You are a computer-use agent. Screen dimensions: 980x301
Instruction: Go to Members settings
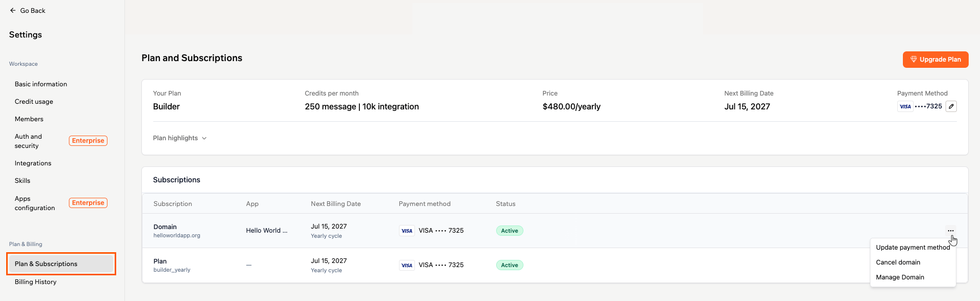29,119
